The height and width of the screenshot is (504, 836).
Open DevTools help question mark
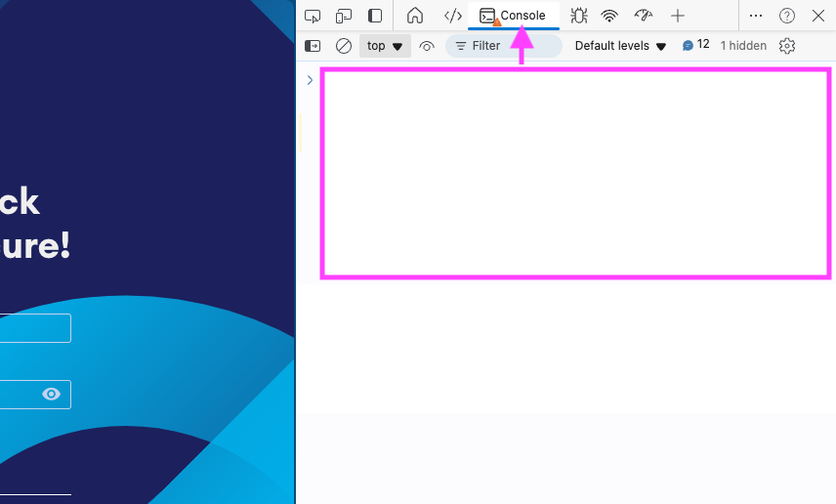(786, 16)
